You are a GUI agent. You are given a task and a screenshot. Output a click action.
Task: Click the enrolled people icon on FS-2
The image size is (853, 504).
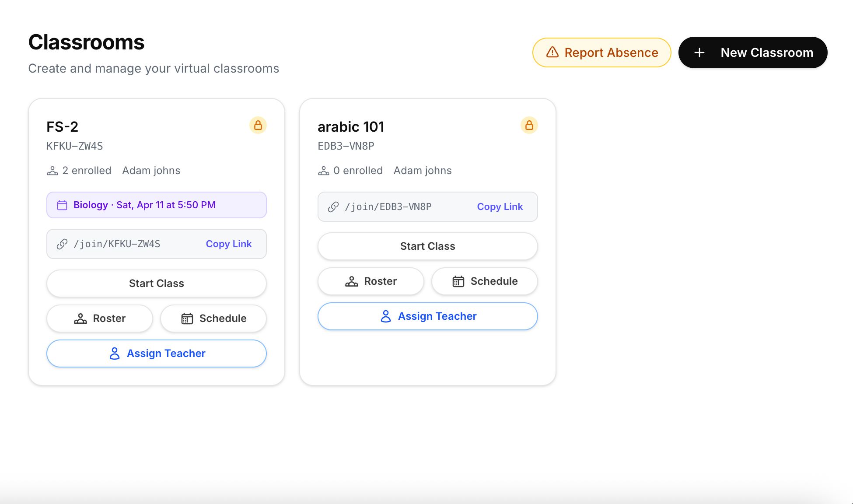[52, 171]
